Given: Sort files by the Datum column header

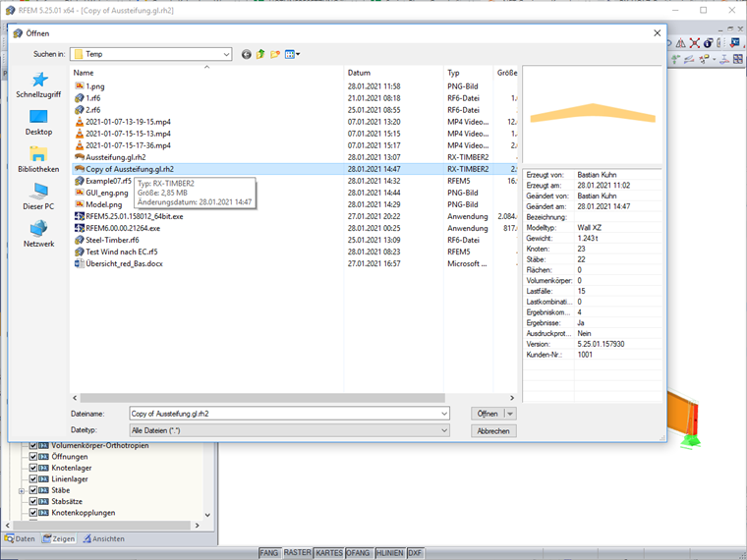Looking at the screenshot, I should point(393,73).
